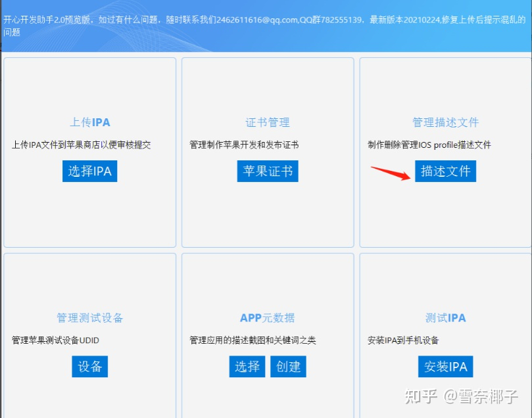
Task: Select the 管理测试设备 card title
Action: pyautogui.click(x=90, y=317)
